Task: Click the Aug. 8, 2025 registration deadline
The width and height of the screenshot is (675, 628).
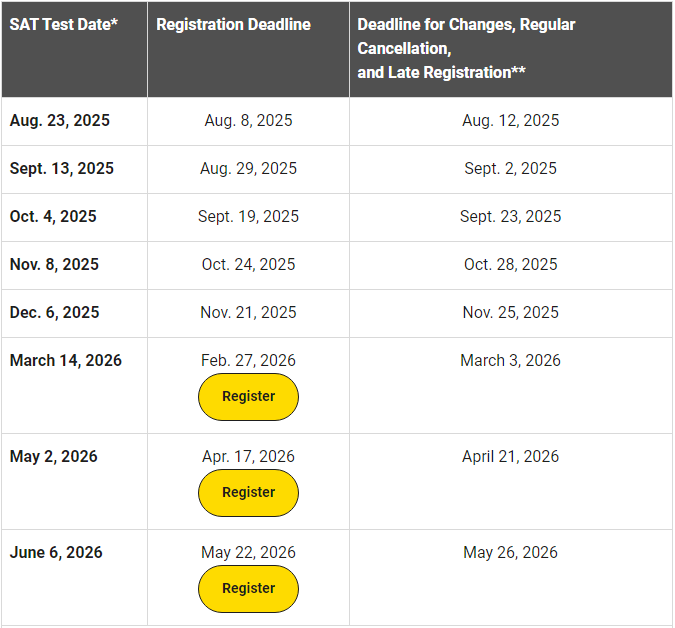Action: click(248, 120)
